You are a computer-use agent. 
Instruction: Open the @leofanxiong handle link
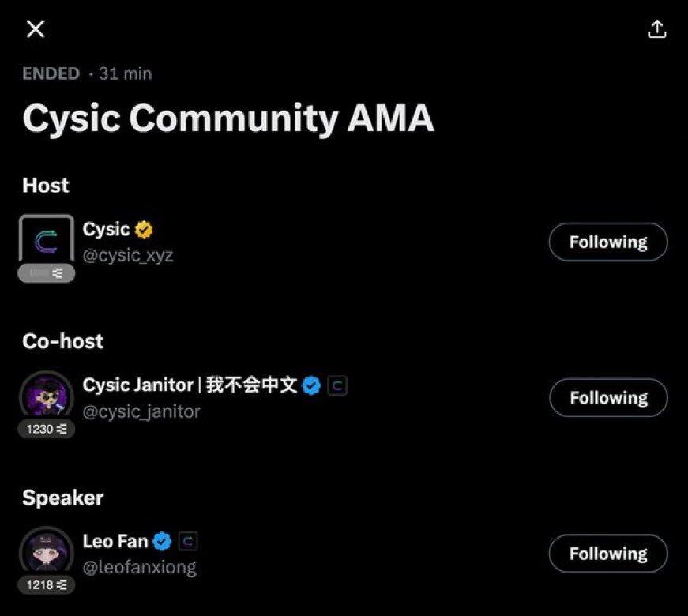pos(139,567)
